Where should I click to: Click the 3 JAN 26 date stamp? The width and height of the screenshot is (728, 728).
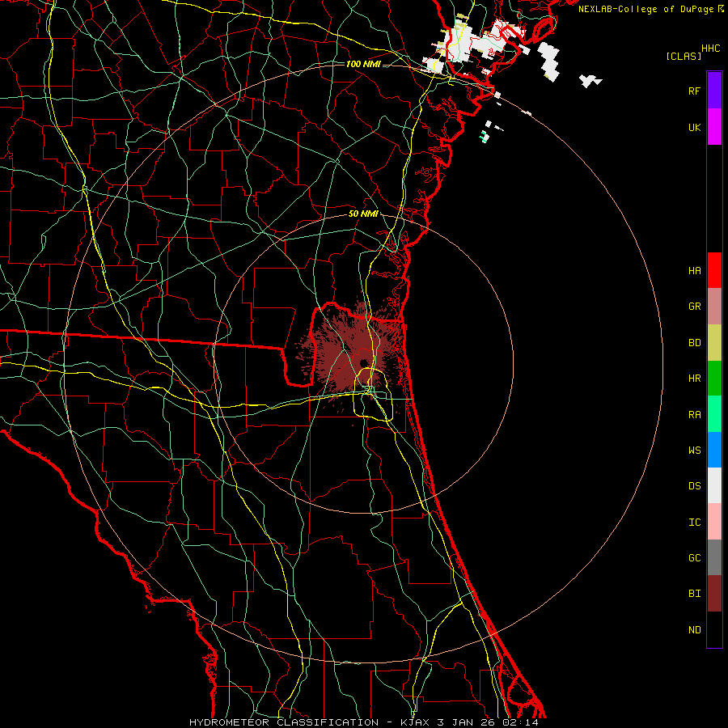(x=468, y=722)
